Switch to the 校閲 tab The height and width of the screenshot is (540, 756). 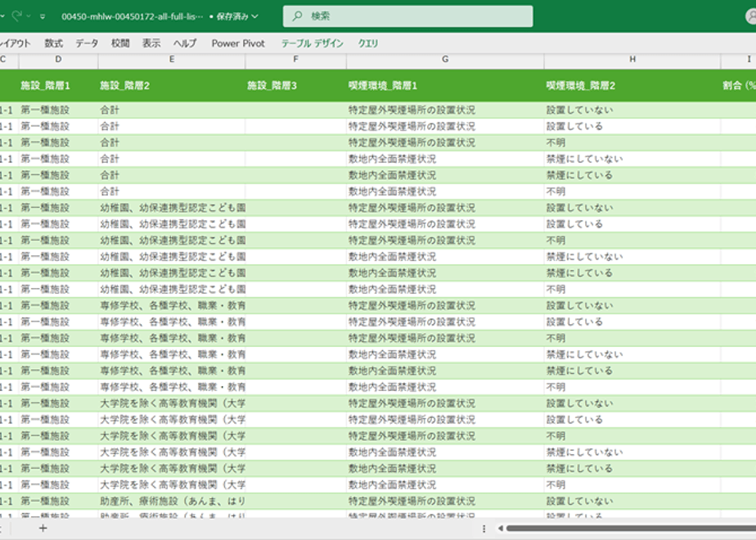(x=120, y=43)
